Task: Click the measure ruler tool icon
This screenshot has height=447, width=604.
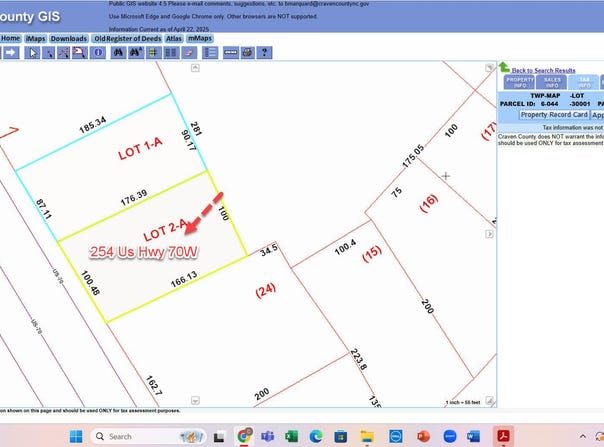Action: pyautogui.click(x=230, y=53)
